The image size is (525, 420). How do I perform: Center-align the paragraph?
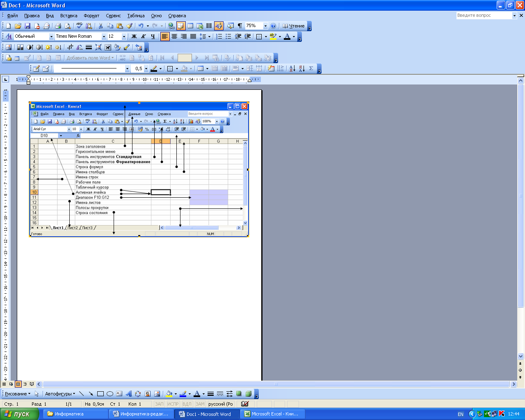click(x=174, y=37)
